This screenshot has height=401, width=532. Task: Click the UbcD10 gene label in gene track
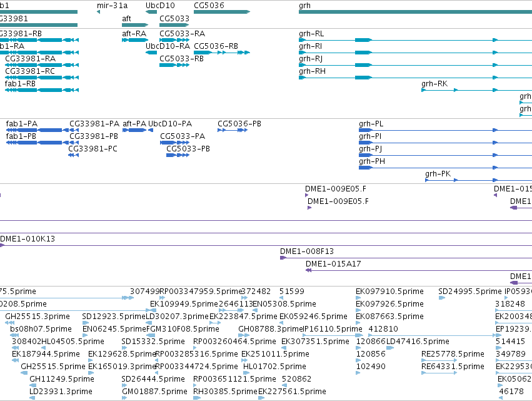160,6
